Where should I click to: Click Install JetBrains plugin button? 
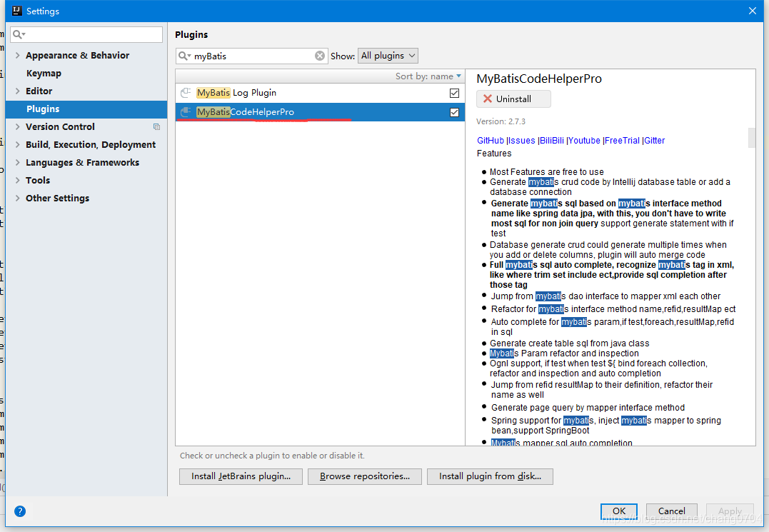coord(241,476)
